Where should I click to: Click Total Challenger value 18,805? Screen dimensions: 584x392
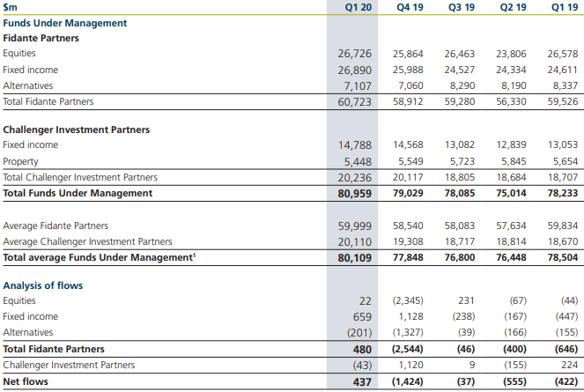[460, 177]
